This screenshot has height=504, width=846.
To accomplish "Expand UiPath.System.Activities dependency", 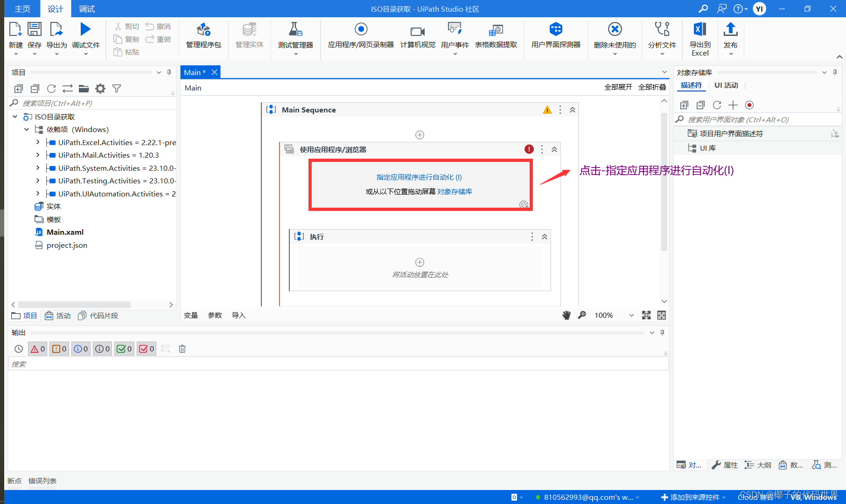I will pos(38,168).
